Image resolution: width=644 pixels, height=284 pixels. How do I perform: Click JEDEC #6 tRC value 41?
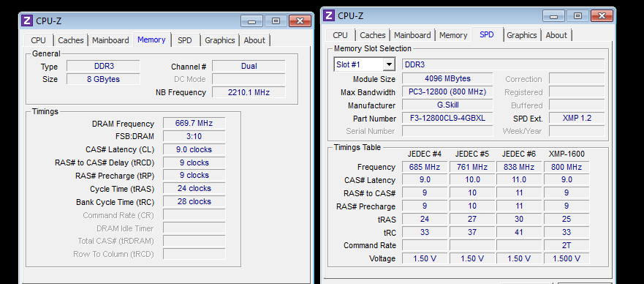[519, 232]
